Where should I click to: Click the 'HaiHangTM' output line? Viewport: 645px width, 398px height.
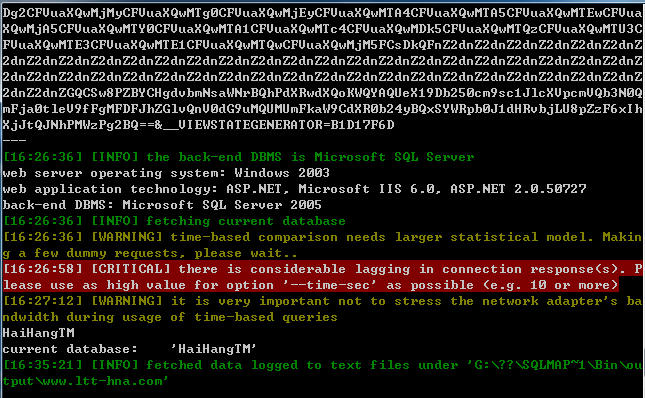(x=38, y=333)
